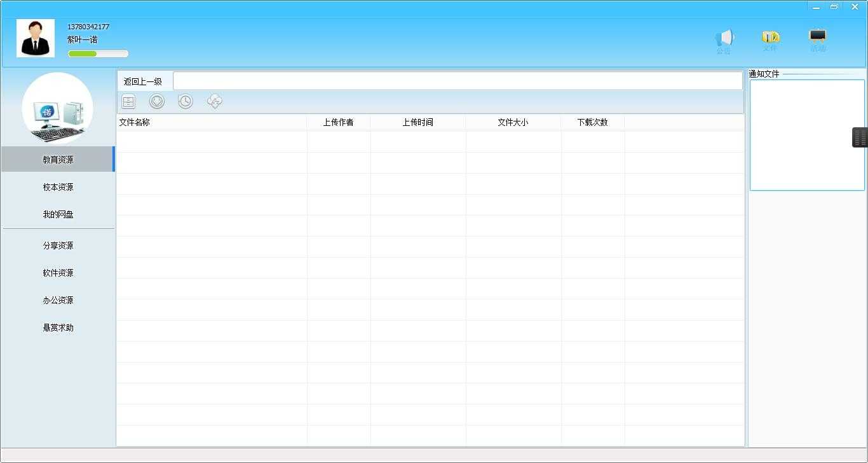
Task: Restore down the application window
Action: point(834,6)
